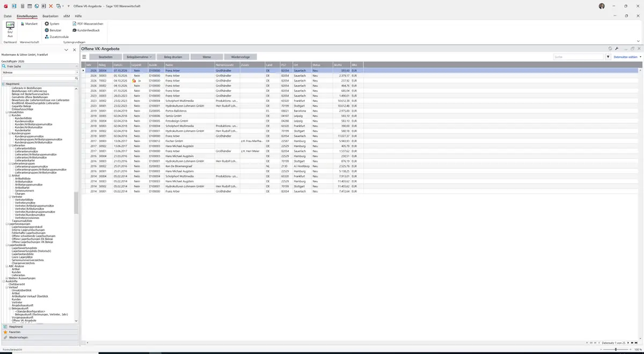Open PDF-Wasserzeichen settings
This screenshot has height=354, width=644.
(x=87, y=24)
